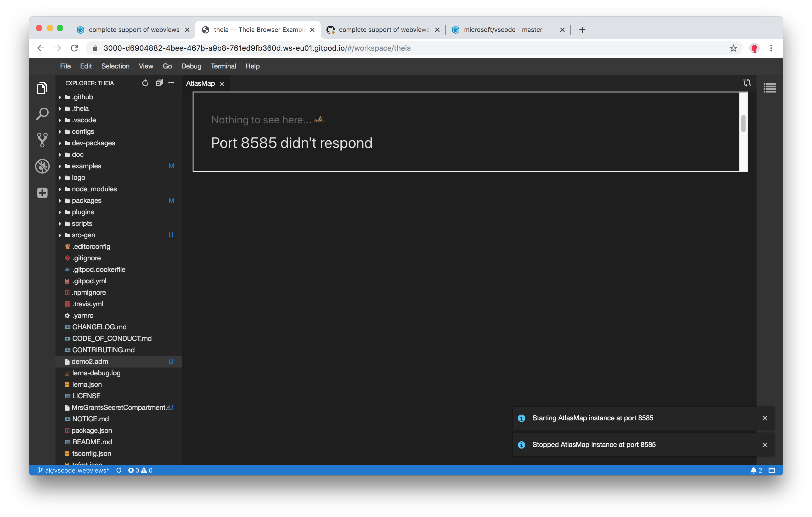
Task: Toggle notifications via the bell in status bar
Action: [x=754, y=470]
